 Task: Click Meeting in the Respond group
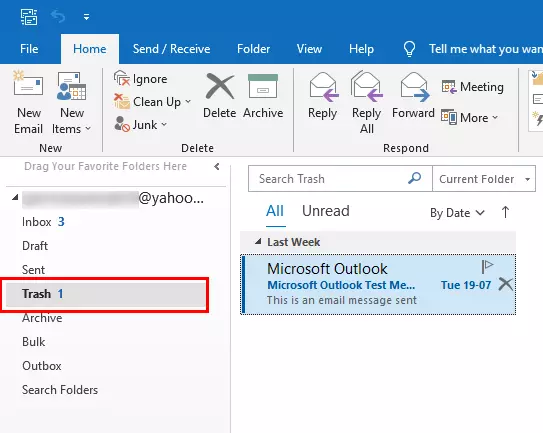(x=473, y=86)
